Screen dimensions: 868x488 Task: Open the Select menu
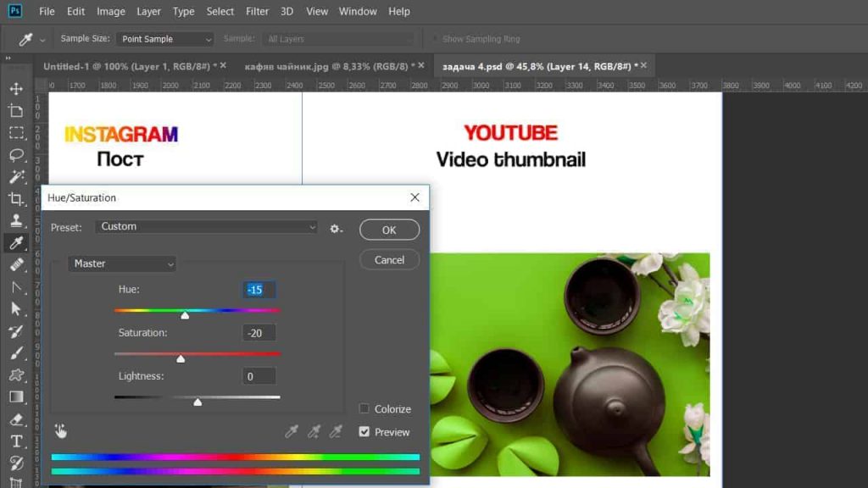pyautogui.click(x=220, y=12)
